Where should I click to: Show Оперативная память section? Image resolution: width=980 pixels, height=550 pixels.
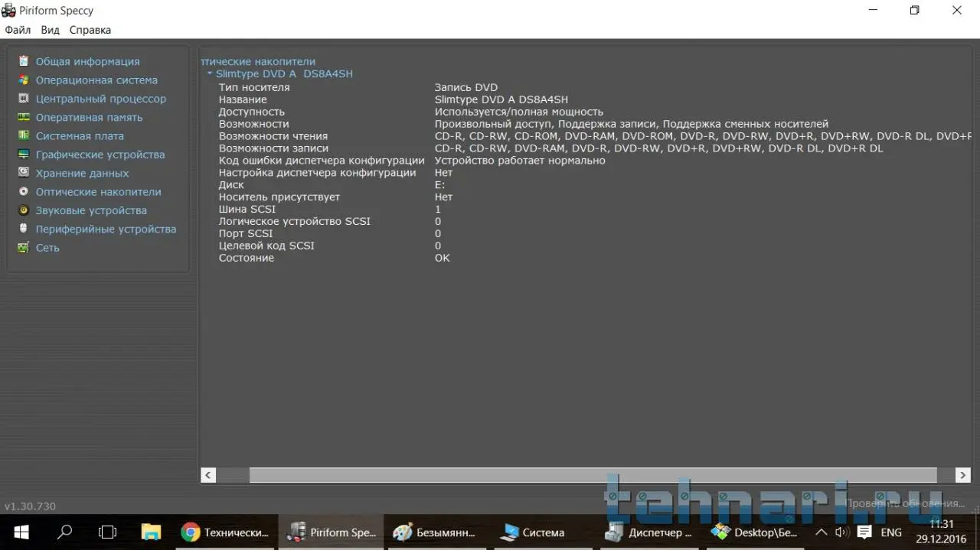tap(89, 117)
